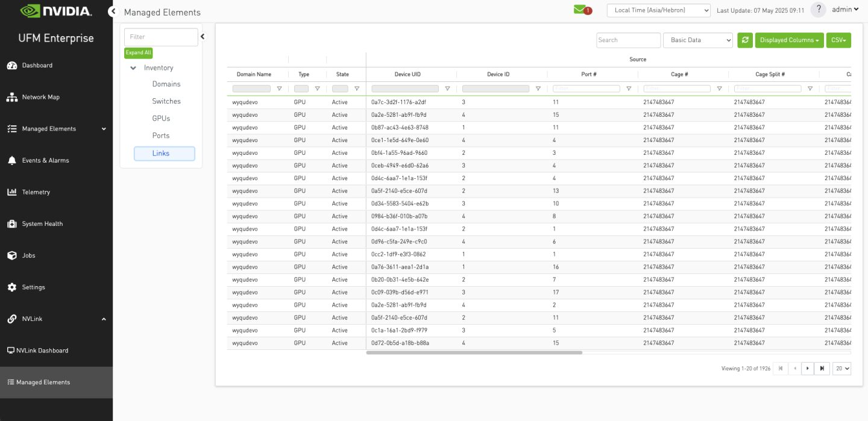Collapse the inventory tree panel
Viewport: 868px width, 421px height.
click(x=203, y=37)
